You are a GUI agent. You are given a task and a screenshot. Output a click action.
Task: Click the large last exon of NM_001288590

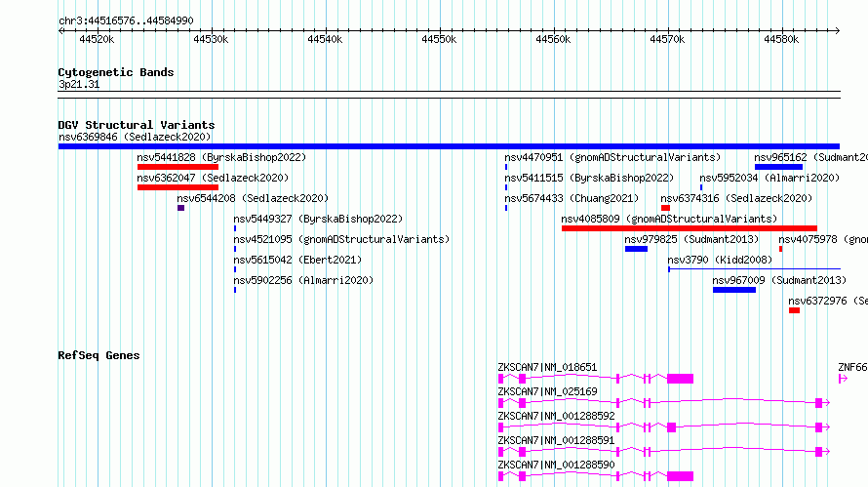(x=681, y=476)
